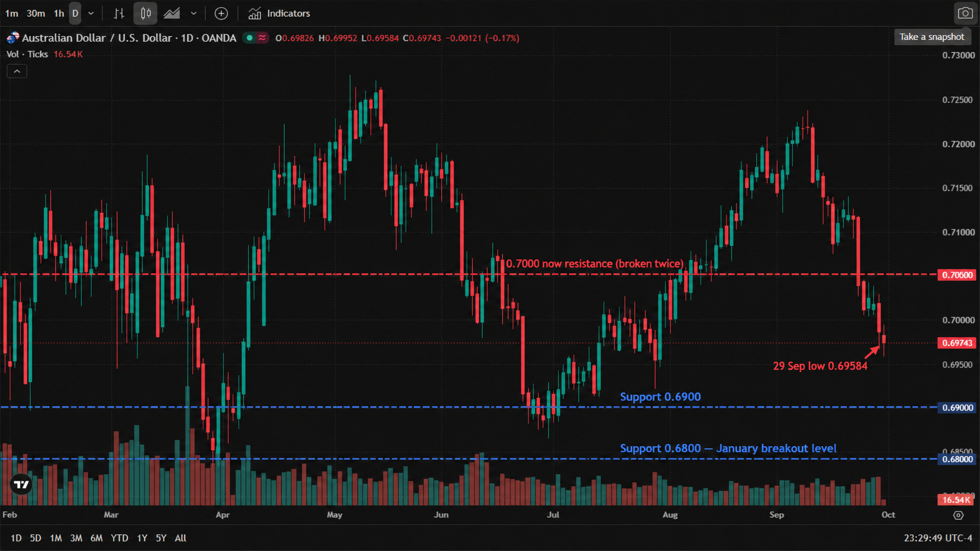The image size is (980, 551).
Task: Open the timeframe interval dropdown arrow
Action: tap(91, 13)
